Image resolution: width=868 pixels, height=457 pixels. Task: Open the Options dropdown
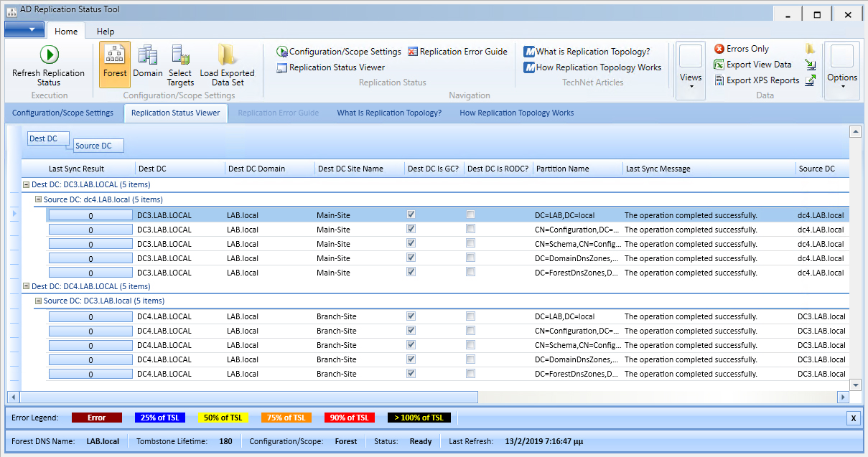(x=842, y=70)
